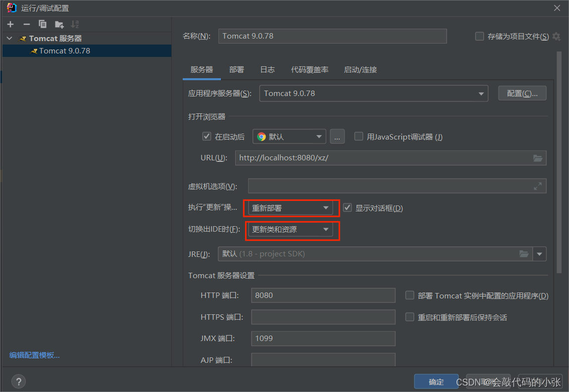Open the application server Tomcat 9.0.78 dropdown

[x=374, y=94]
